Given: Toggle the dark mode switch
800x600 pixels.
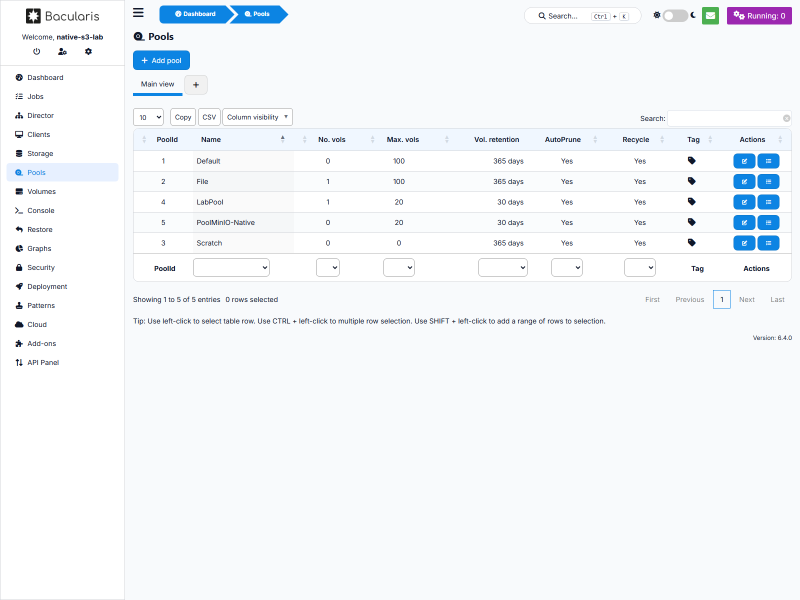Looking at the screenshot, I should pos(675,16).
